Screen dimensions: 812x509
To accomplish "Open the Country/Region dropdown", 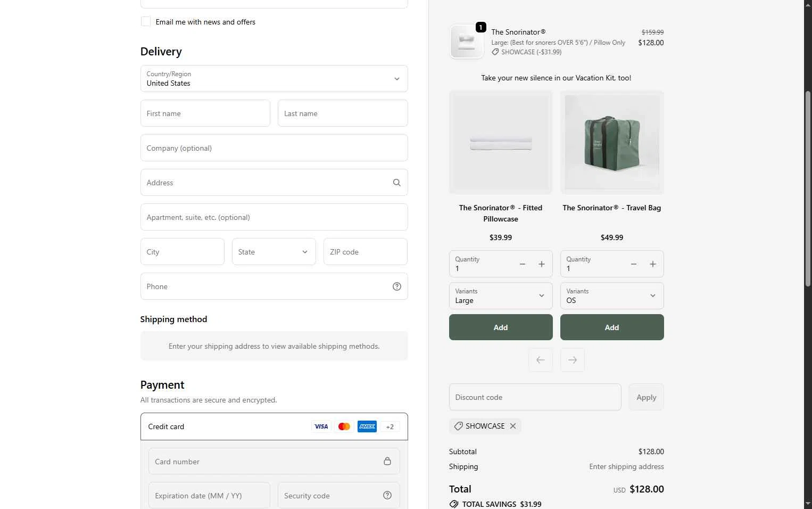I will (274, 79).
